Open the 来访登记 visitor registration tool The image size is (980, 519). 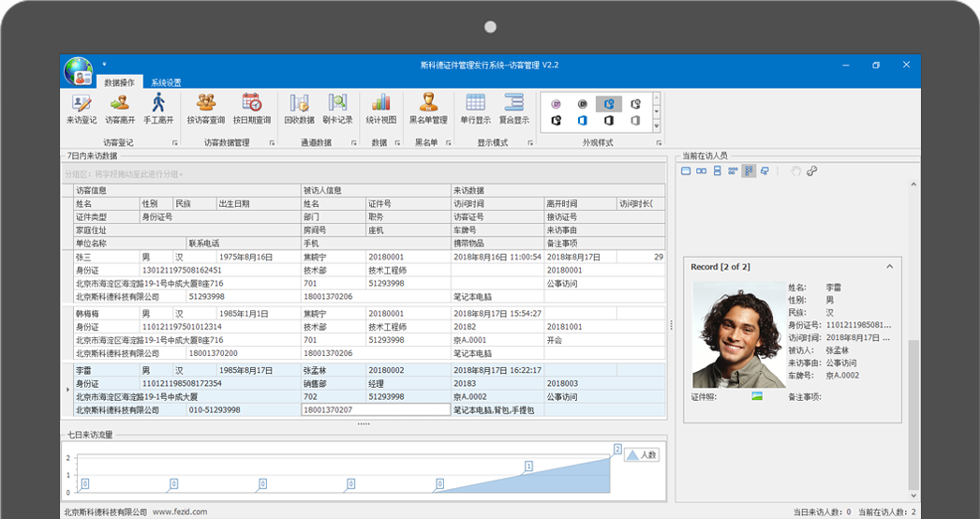[x=82, y=108]
